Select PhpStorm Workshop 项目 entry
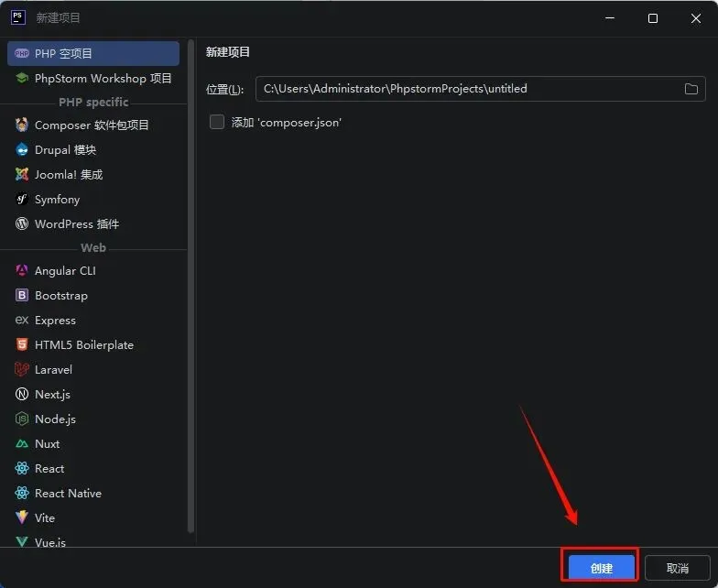This screenshot has width=718, height=588. 93,79
